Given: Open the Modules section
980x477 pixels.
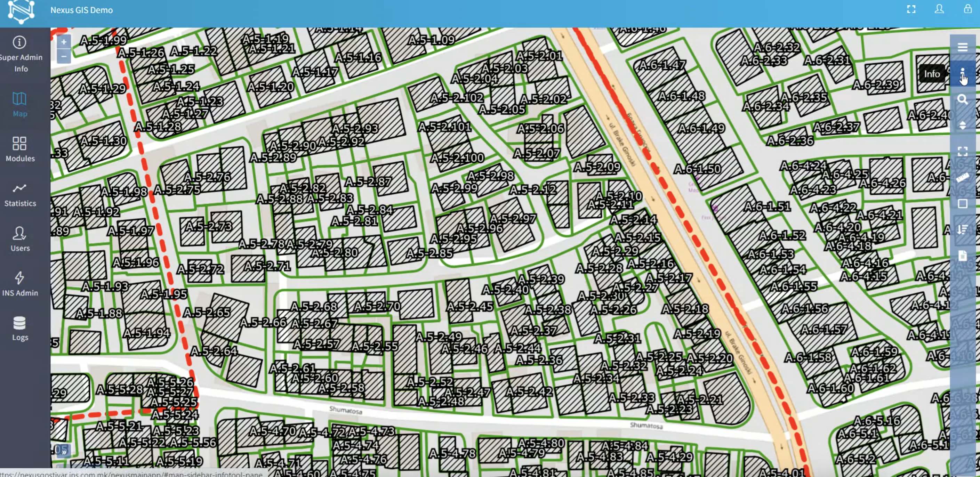Looking at the screenshot, I should [x=20, y=149].
